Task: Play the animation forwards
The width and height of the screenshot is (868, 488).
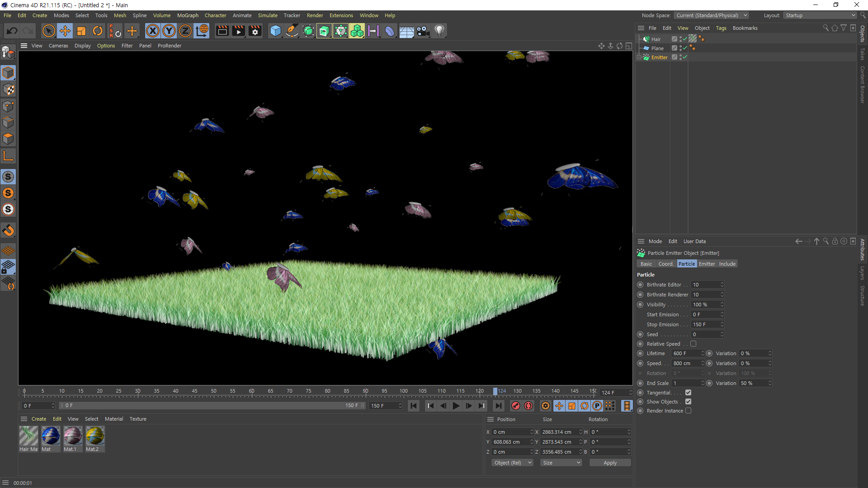Action: pyautogui.click(x=456, y=406)
